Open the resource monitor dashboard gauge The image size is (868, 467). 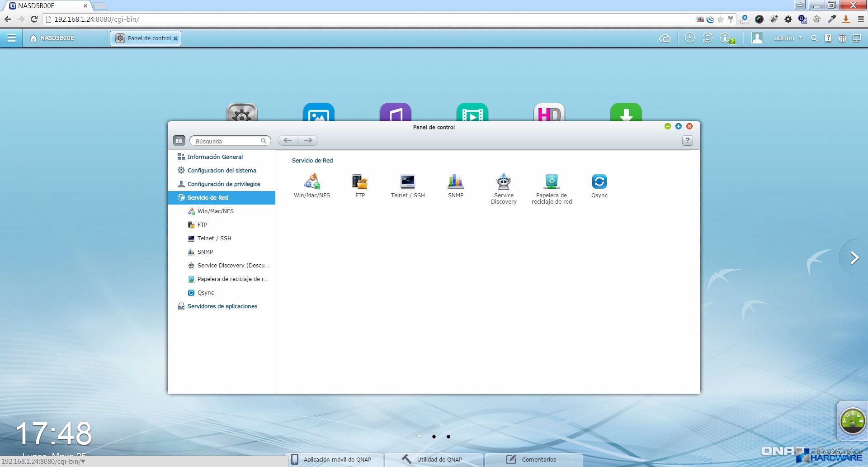pos(852,421)
